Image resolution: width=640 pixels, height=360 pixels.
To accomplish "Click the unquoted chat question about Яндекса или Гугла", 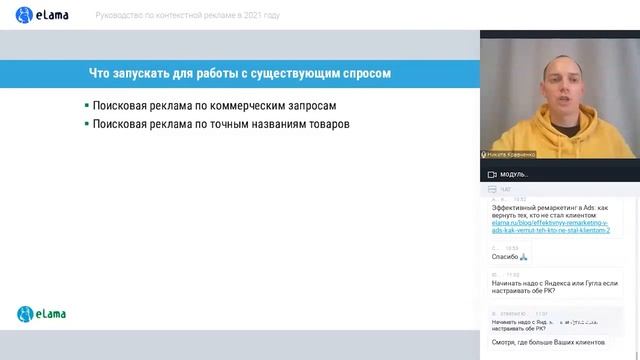I will point(555,287).
